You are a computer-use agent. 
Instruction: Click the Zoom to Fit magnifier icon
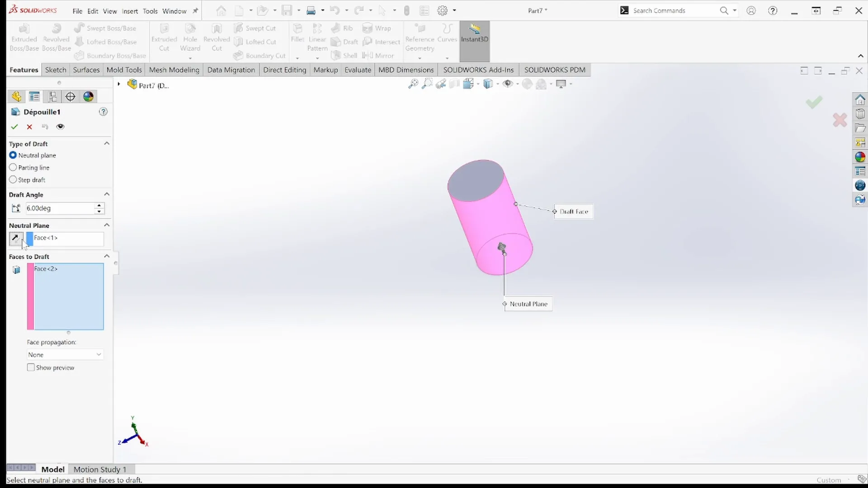413,84
